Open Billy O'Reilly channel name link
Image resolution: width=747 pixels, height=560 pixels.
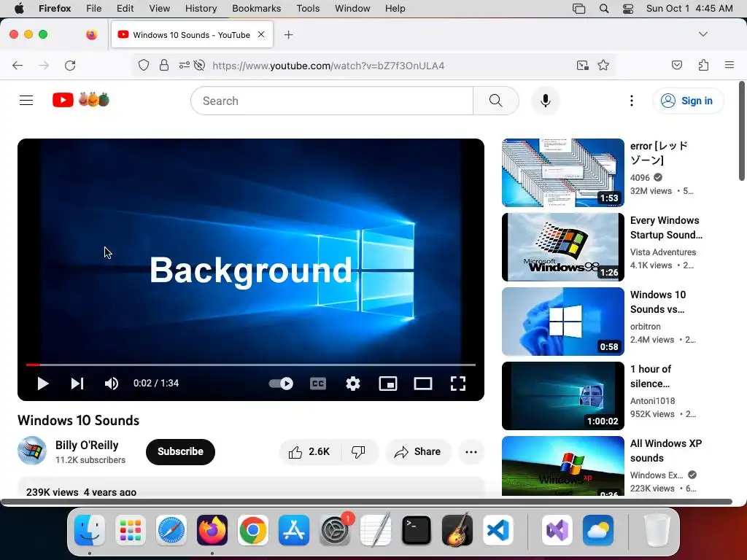[87, 446]
